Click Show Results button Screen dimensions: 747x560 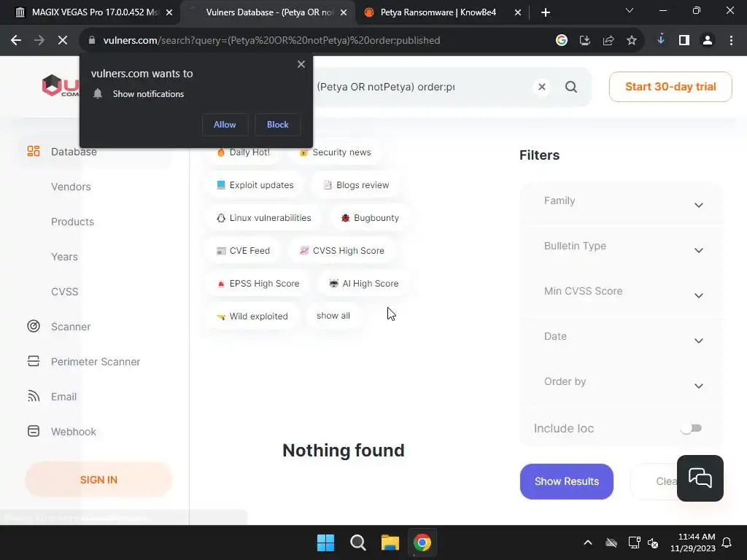coord(566,481)
